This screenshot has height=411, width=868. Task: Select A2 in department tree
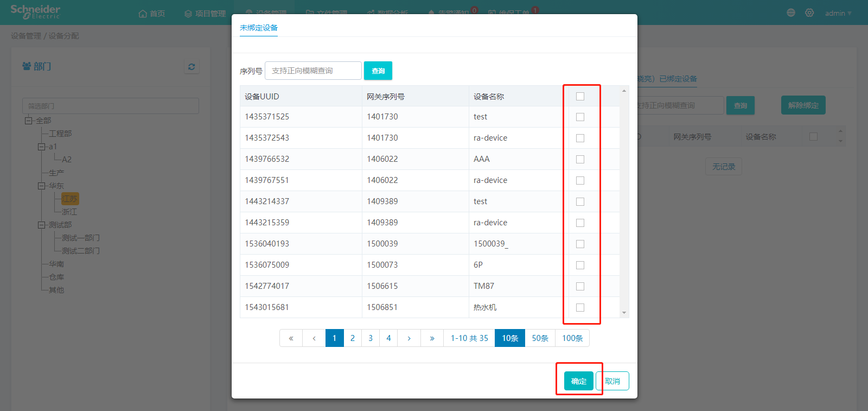click(67, 160)
